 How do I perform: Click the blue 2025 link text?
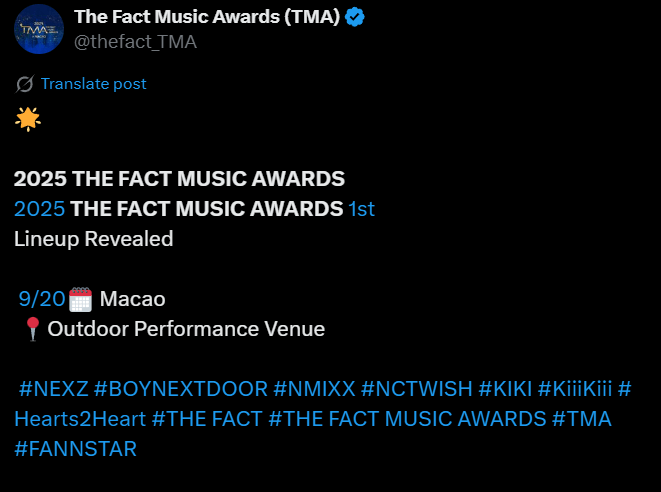[x=40, y=209]
